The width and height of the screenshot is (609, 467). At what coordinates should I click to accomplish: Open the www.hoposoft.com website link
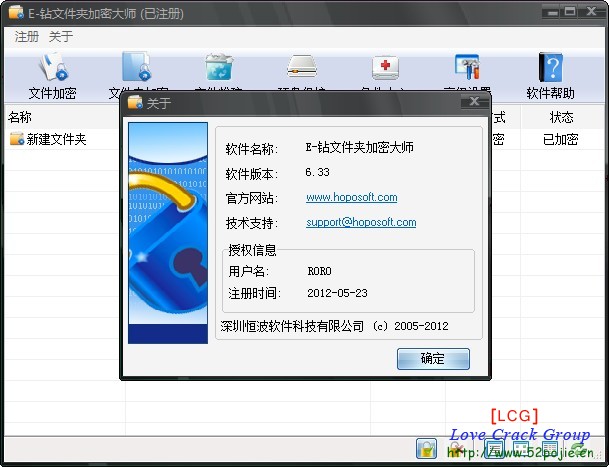click(351, 197)
